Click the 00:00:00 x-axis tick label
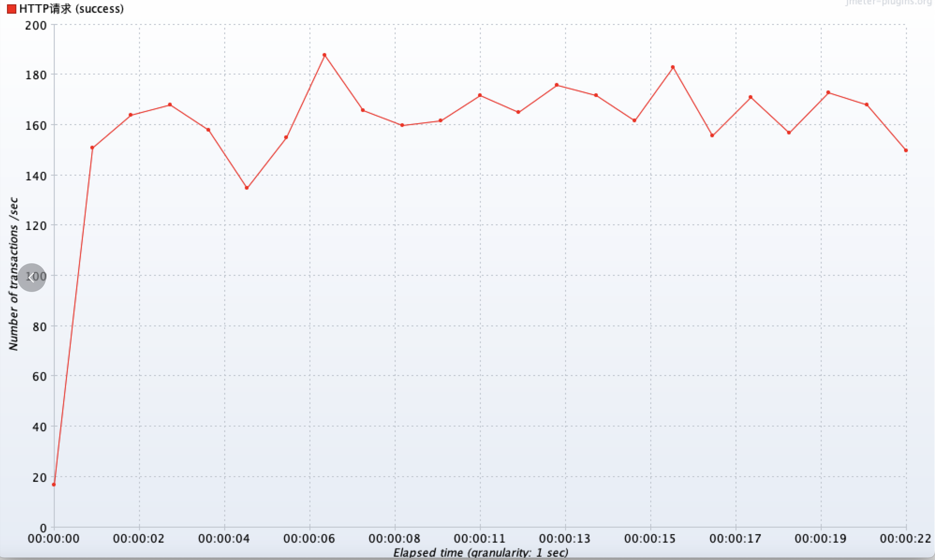 coord(54,538)
